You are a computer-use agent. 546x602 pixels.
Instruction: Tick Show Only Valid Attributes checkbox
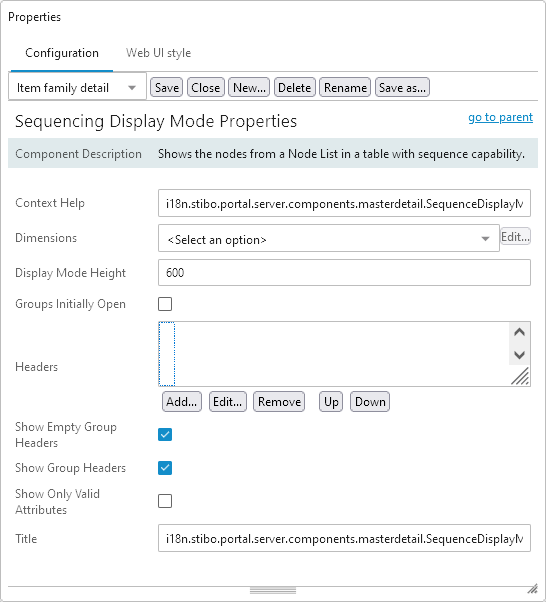[165, 501]
